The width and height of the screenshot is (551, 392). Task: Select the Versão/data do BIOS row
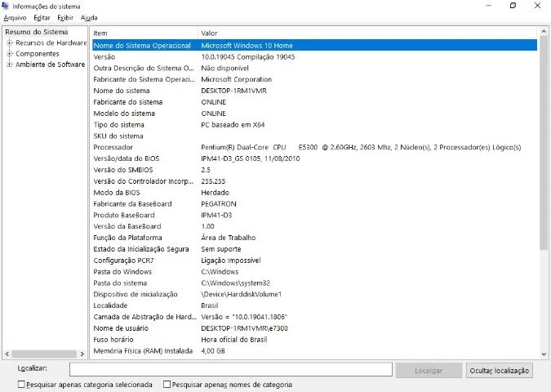click(x=314, y=158)
